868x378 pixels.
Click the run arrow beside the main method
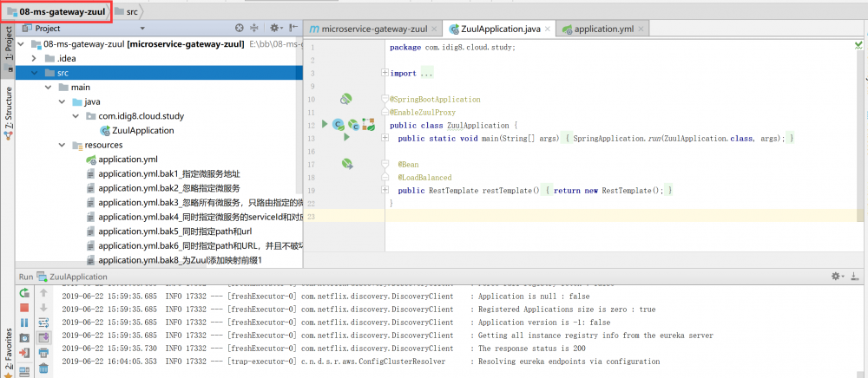click(347, 138)
